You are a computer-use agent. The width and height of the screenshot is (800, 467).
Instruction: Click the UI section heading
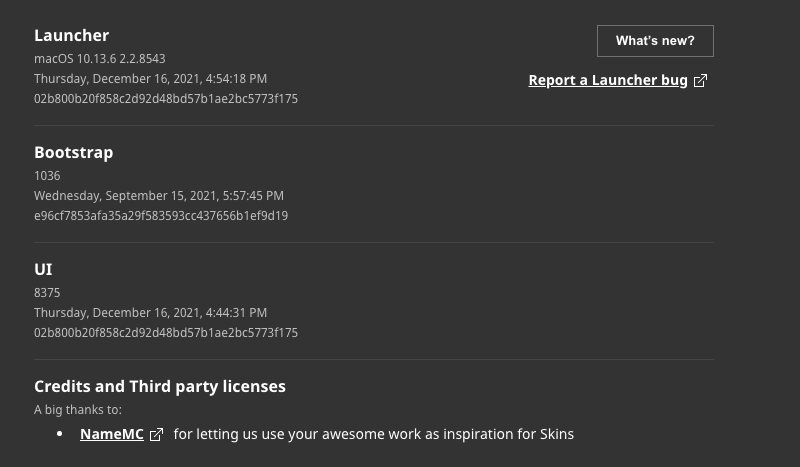[x=43, y=270]
